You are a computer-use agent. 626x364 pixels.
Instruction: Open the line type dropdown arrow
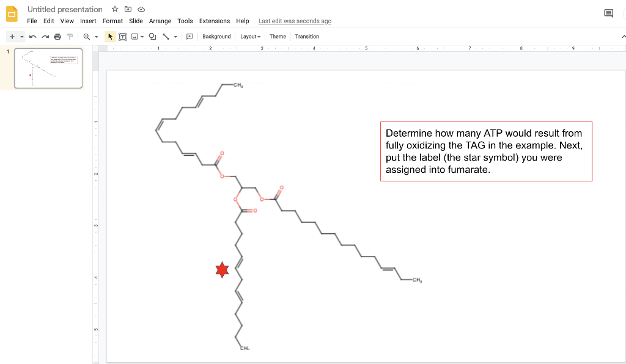(x=175, y=37)
